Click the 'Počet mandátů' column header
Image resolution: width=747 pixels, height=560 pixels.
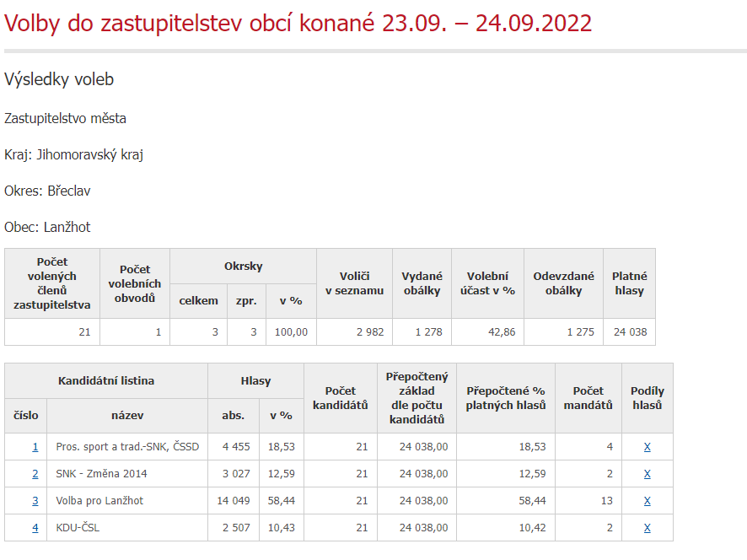pyautogui.click(x=588, y=398)
